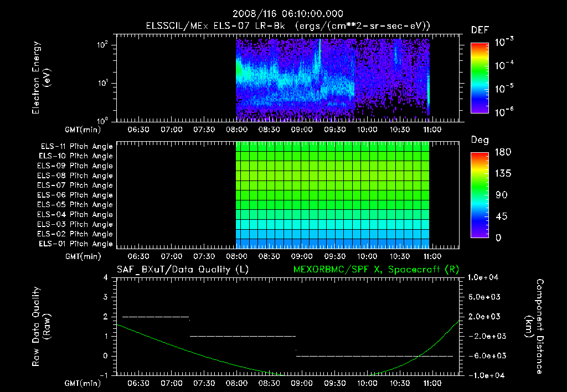Click the GMT(min) label under the spectrogram panel

point(83,130)
